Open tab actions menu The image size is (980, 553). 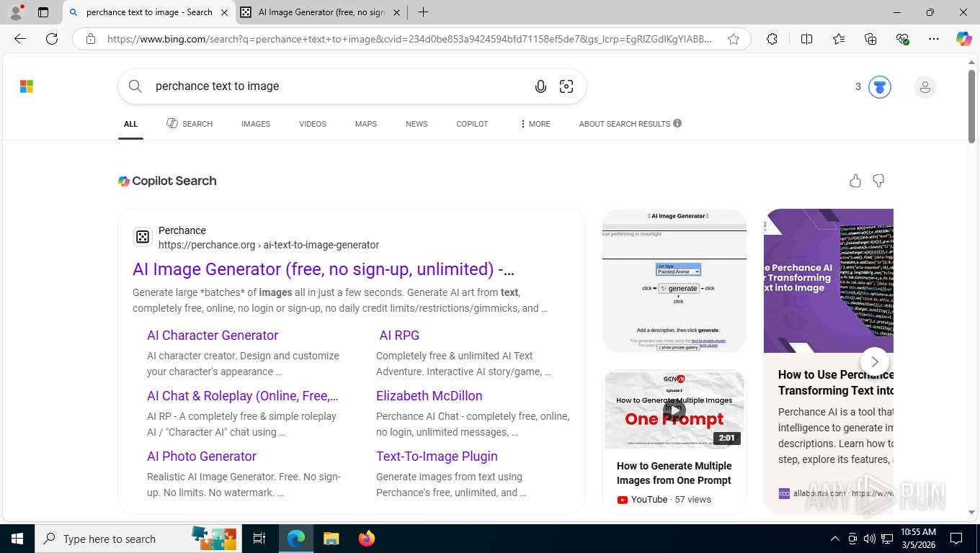43,12
